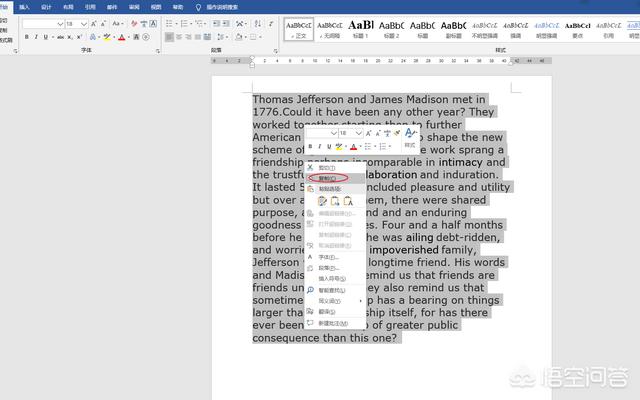Click the Styles icon in the mini toolbar

[410, 134]
